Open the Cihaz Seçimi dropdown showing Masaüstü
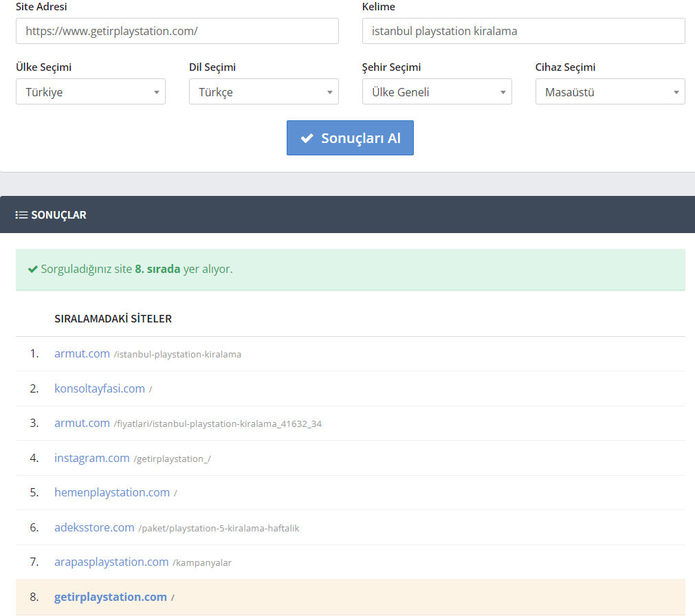Screen dimensions: 695x616 pos(610,91)
